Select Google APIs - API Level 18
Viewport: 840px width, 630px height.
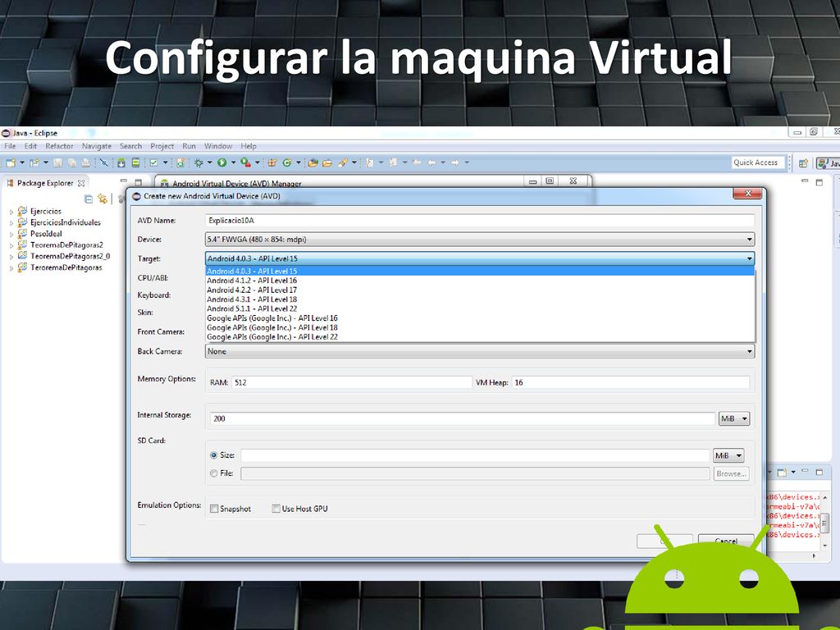click(x=480, y=327)
